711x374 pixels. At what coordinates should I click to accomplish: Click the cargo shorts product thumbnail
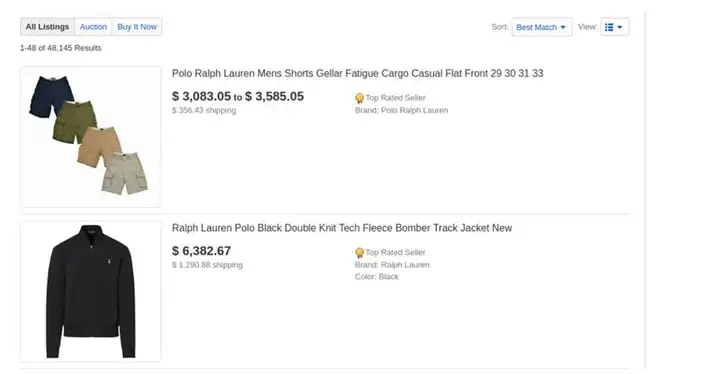pyautogui.click(x=91, y=137)
